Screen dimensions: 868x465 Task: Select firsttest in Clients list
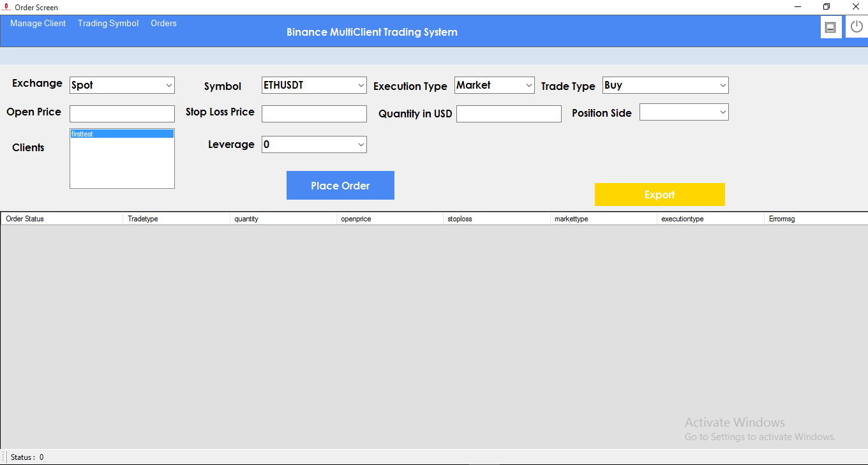pos(122,134)
